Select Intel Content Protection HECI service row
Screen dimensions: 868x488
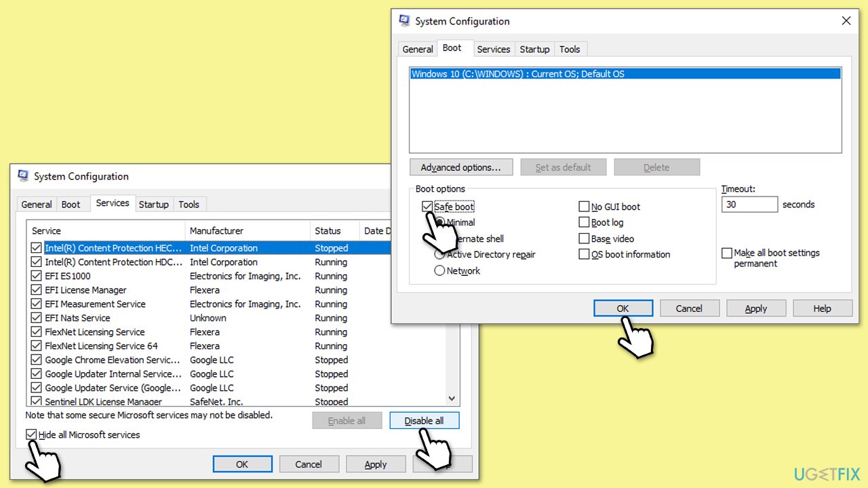210,248
